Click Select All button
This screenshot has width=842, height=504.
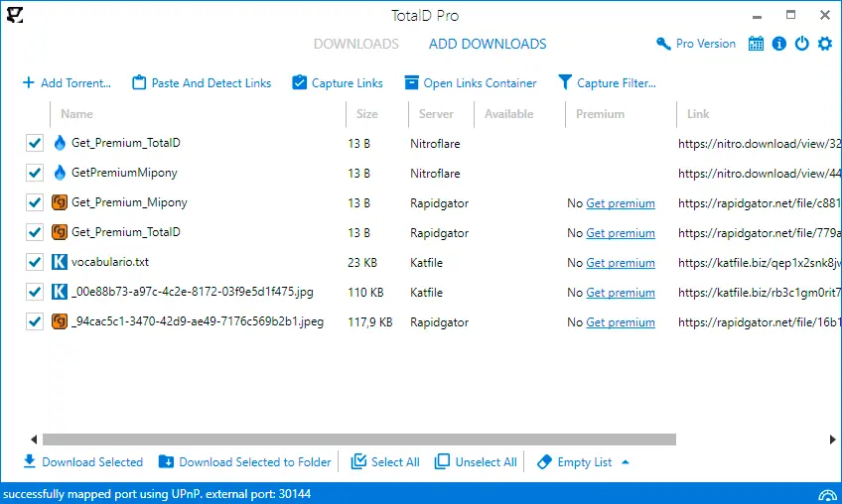point(385,462)
